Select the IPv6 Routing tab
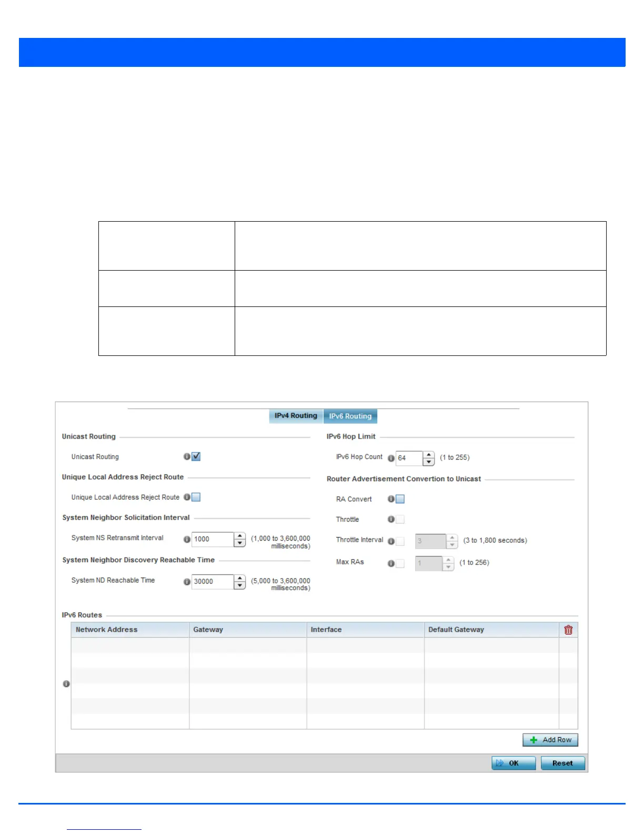This screenshot has height=834, width=644. (350, 416)
